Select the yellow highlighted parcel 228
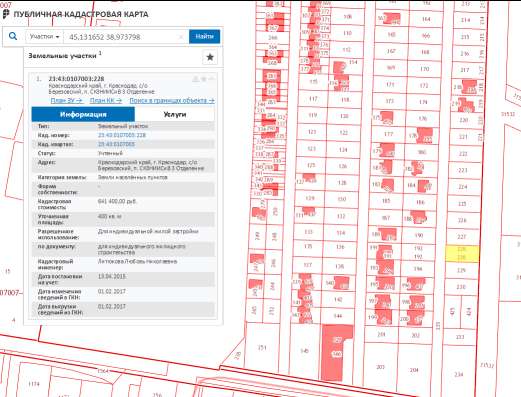This screenshot has width=521, height=397. (462, 254)
